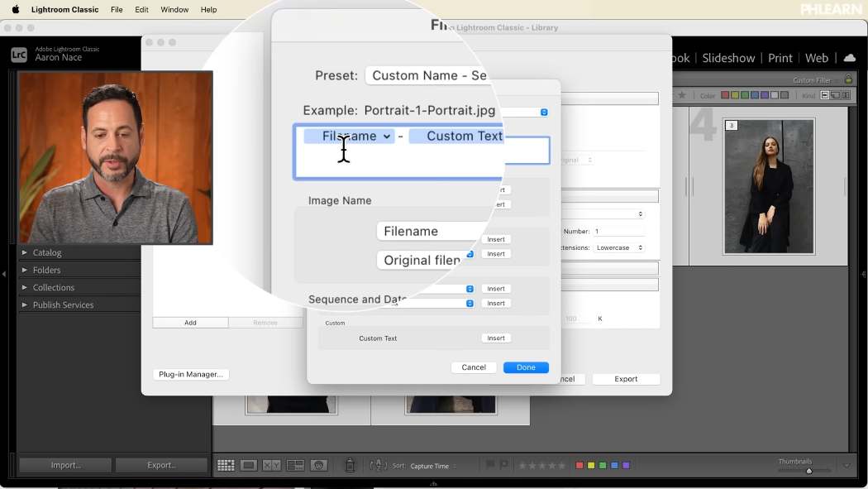This screenshot has height=489, width=868.
Task: Filter by blue color label in filter bar
Action: coord(755,95)
